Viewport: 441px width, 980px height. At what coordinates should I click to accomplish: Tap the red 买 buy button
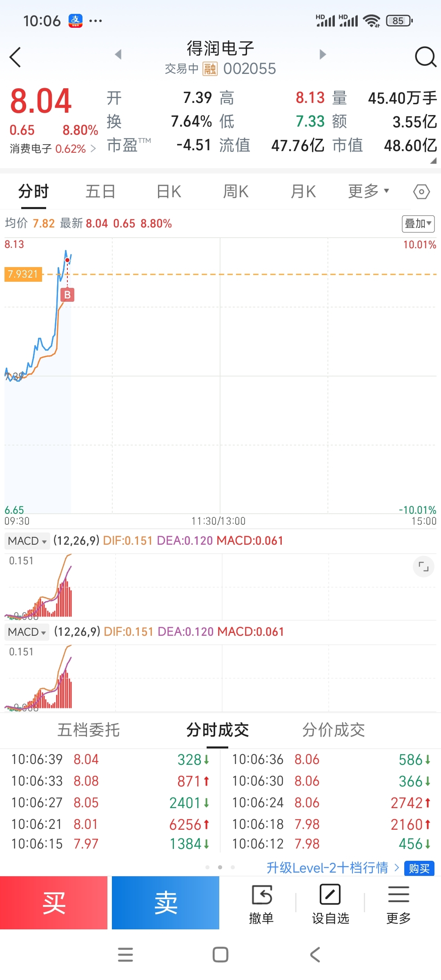53,902
